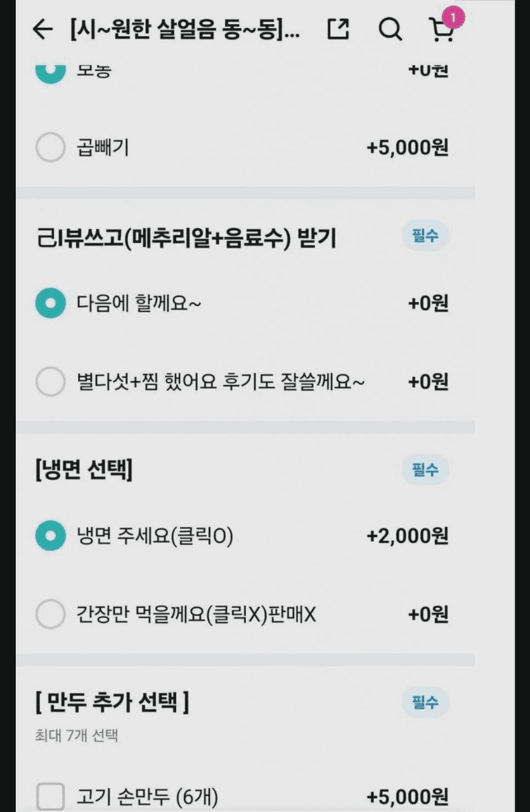The image size is (530, 812).
Task: Tap the 최대 7개 선택 note
Action: pyautogui.click(x=76, y=736)
